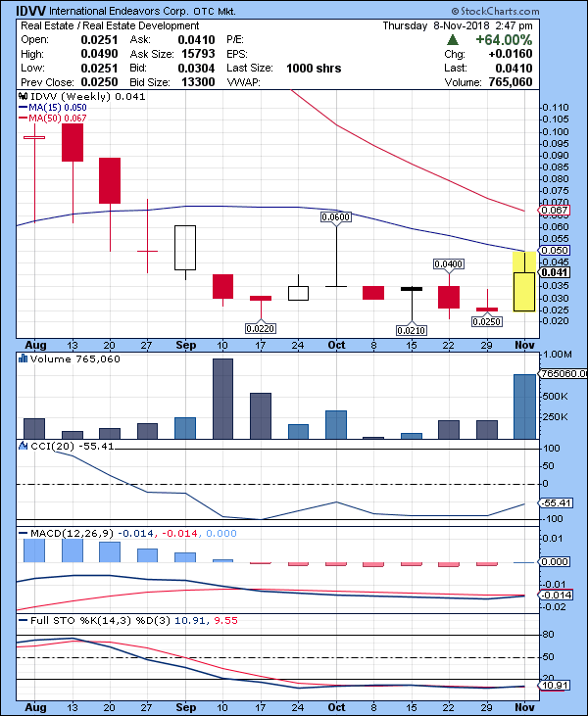Click the 0.110 label on the price axis
The width and height of the screenshot is (588, 716).
555,108
